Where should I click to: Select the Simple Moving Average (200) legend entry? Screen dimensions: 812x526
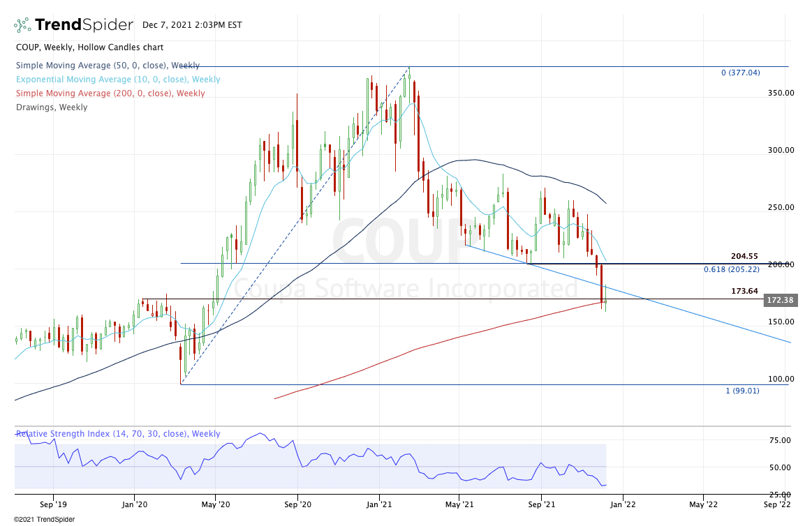pyautogui.click(x=110, y=93)
